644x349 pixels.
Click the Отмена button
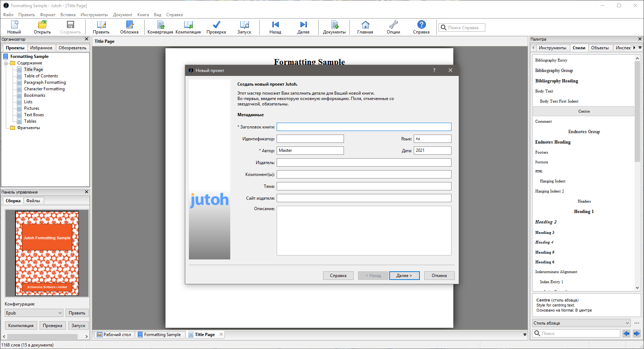(x=439, y=276)
